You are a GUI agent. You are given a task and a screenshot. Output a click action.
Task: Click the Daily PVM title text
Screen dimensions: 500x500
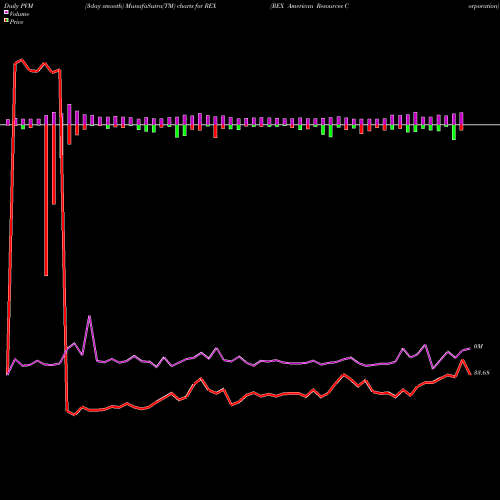click(x=19, y=6)
